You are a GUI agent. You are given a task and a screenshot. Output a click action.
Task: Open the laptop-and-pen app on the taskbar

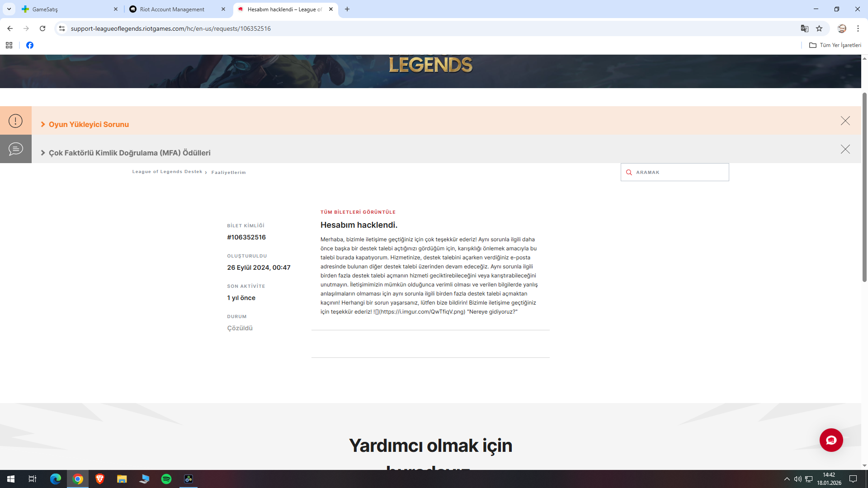pos(144,479)
